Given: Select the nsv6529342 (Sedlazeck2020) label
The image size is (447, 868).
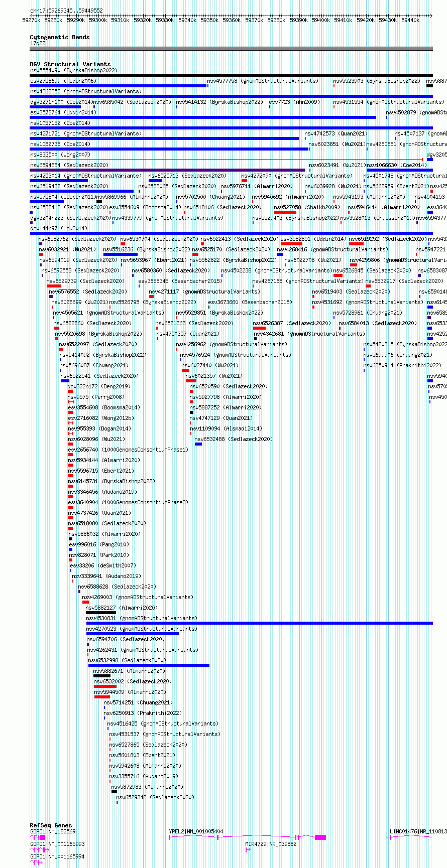Looking at the screenshot, I should [x=156, y=797].
